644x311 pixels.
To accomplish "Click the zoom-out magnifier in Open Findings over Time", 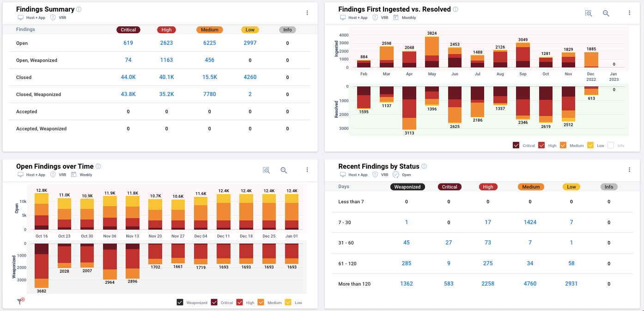I will point(284,170).
